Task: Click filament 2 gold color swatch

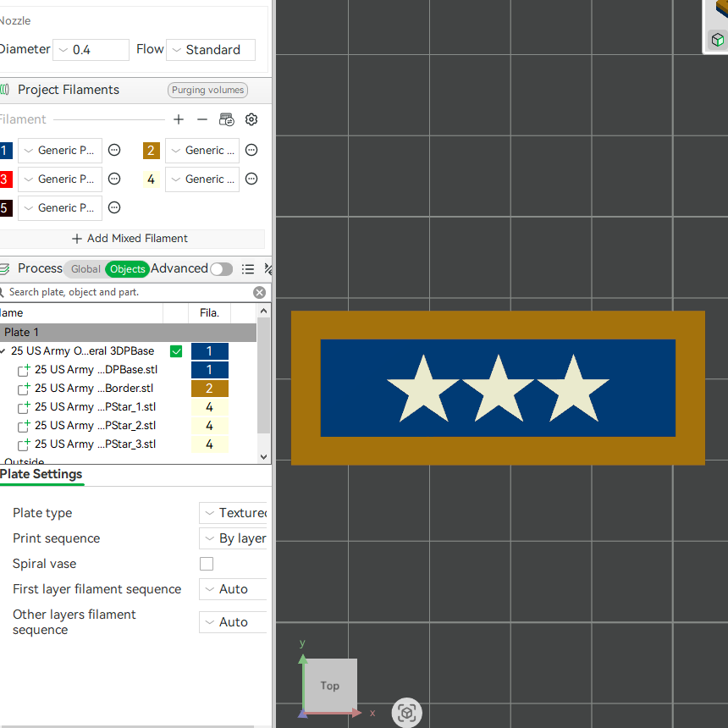Action: [152, 151]
